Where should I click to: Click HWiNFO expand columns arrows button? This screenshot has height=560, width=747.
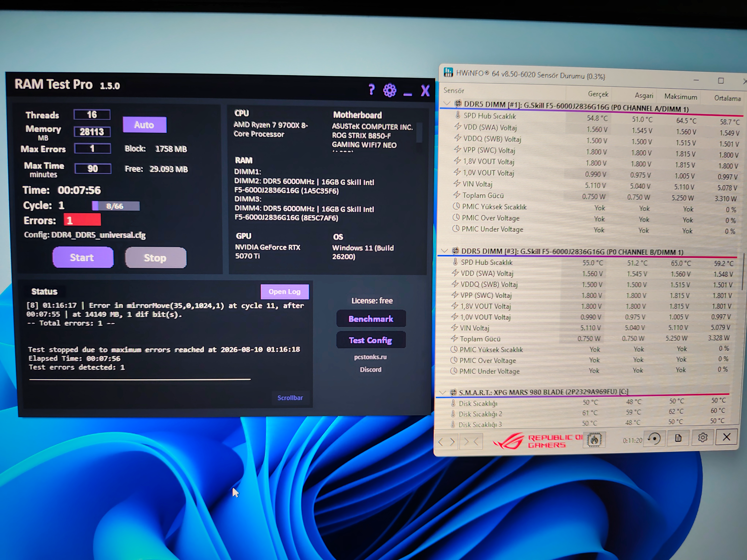(447, 442)
